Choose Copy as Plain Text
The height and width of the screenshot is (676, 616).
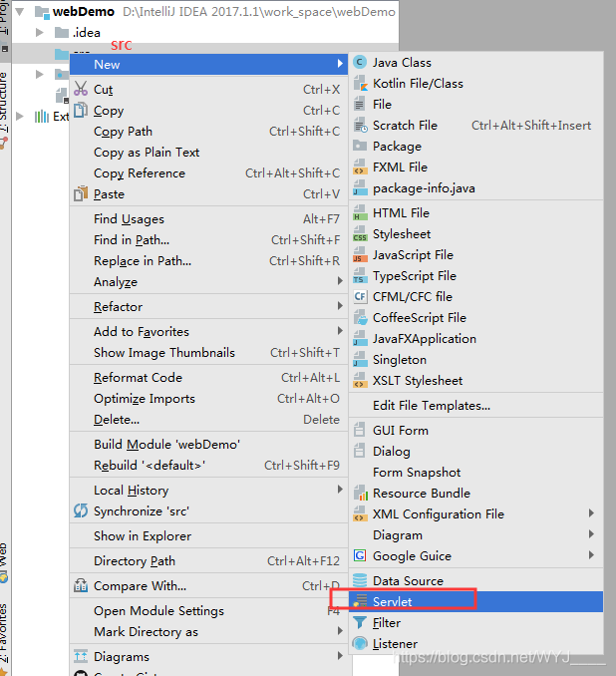(208, 153)
